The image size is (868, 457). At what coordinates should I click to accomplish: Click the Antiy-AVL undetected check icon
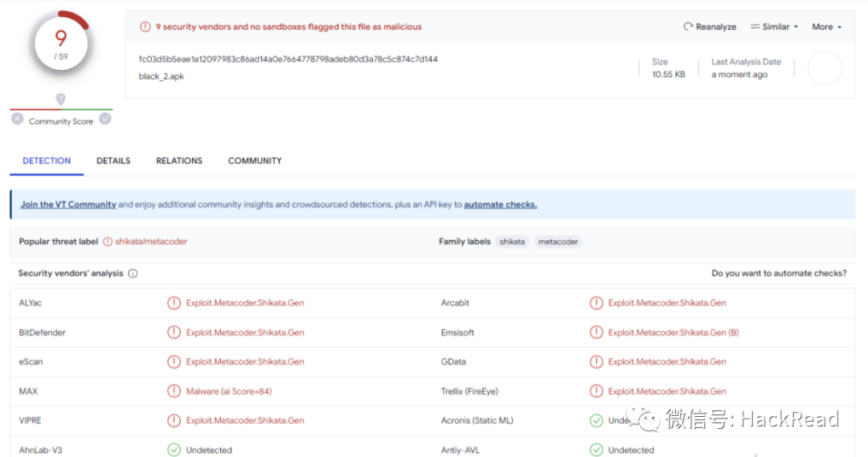tap(596, 450)
